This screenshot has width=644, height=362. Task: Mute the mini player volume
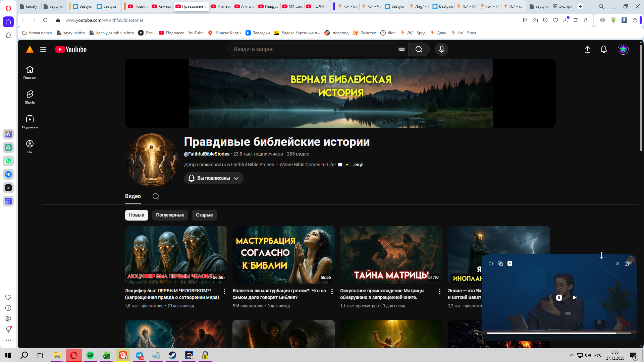point(491,263)
